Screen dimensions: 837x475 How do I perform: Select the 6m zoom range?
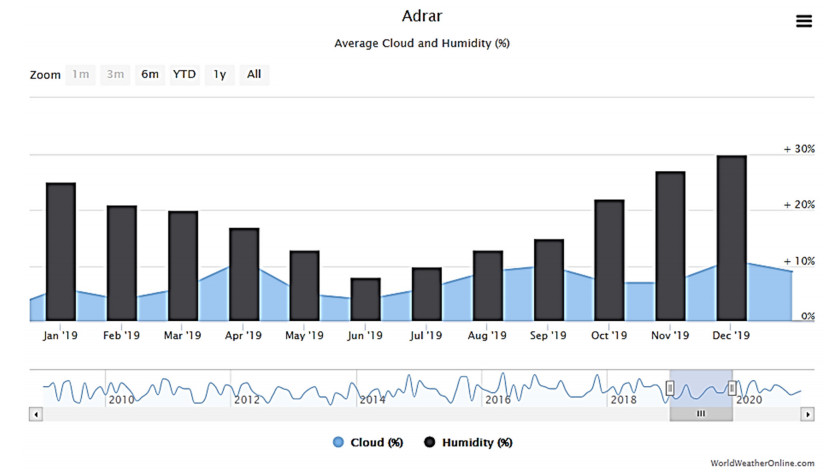tap(149, 74)
